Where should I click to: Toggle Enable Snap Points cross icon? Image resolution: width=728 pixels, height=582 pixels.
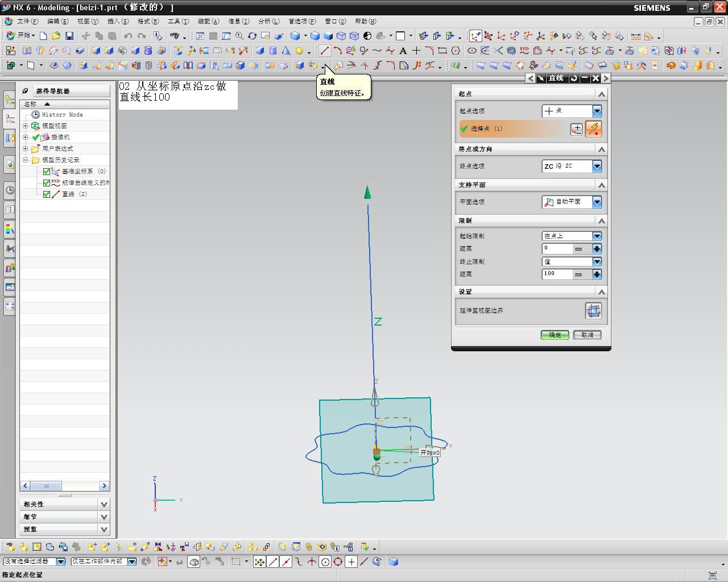point(259,562)
